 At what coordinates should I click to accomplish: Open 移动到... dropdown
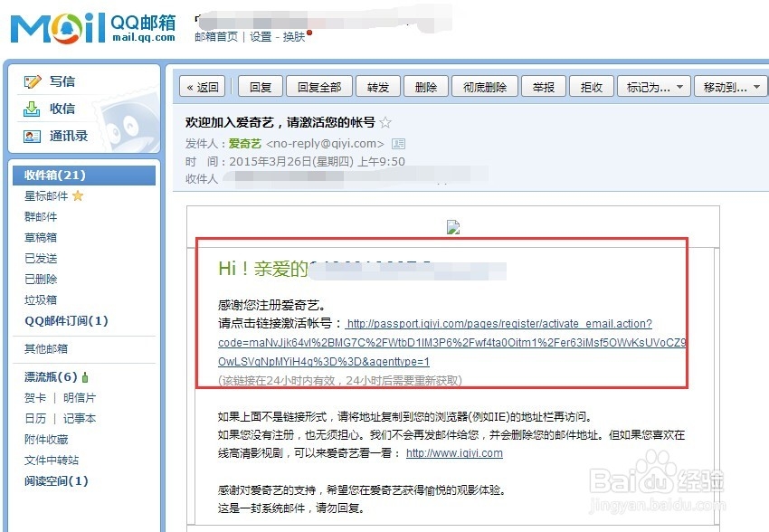coord(731,87)
